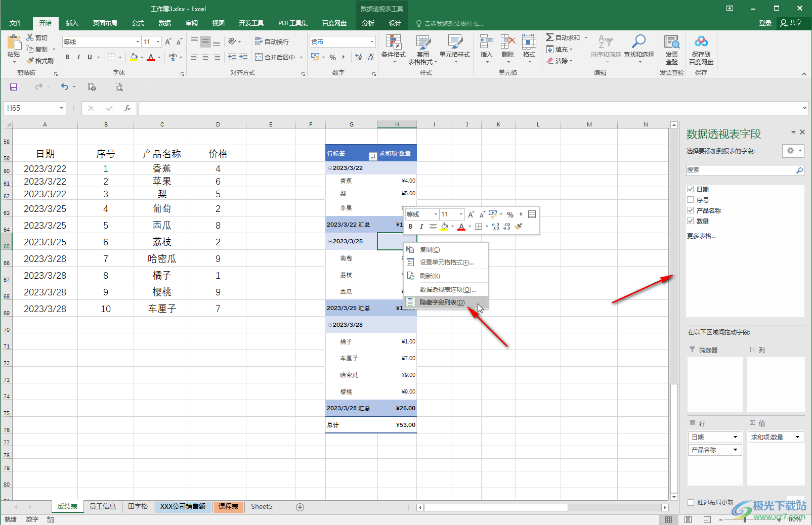Switch to the 插入 ribbon tab
The image size is (812, 525).
point(72,23)
